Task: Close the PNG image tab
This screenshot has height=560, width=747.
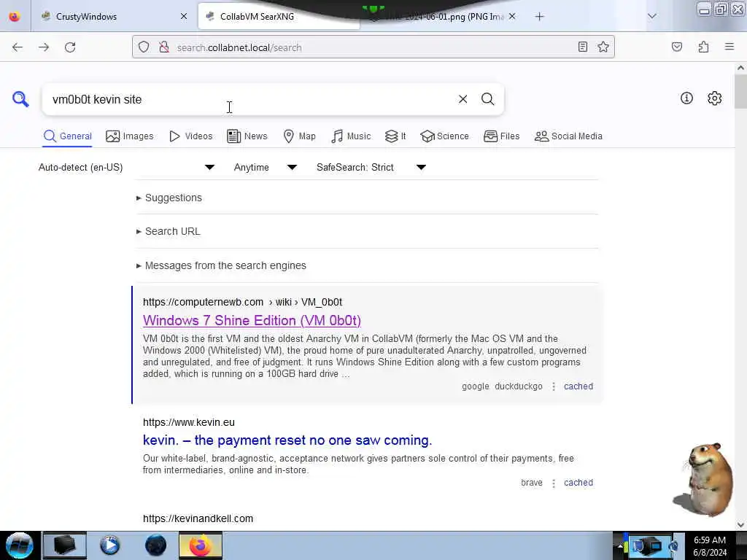Action: pos(512,16)
